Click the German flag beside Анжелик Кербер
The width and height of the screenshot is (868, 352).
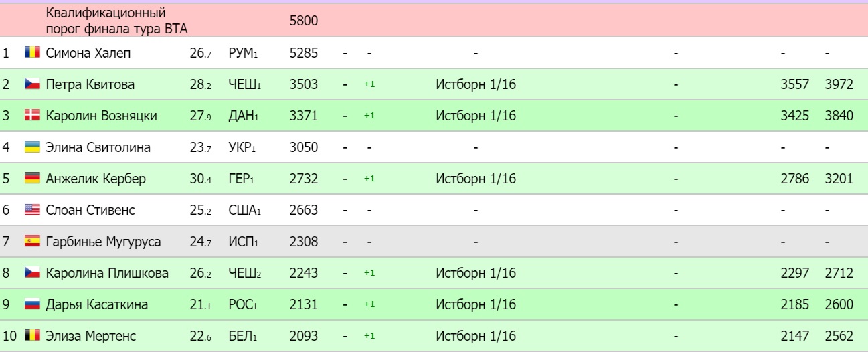pos(32,179)
